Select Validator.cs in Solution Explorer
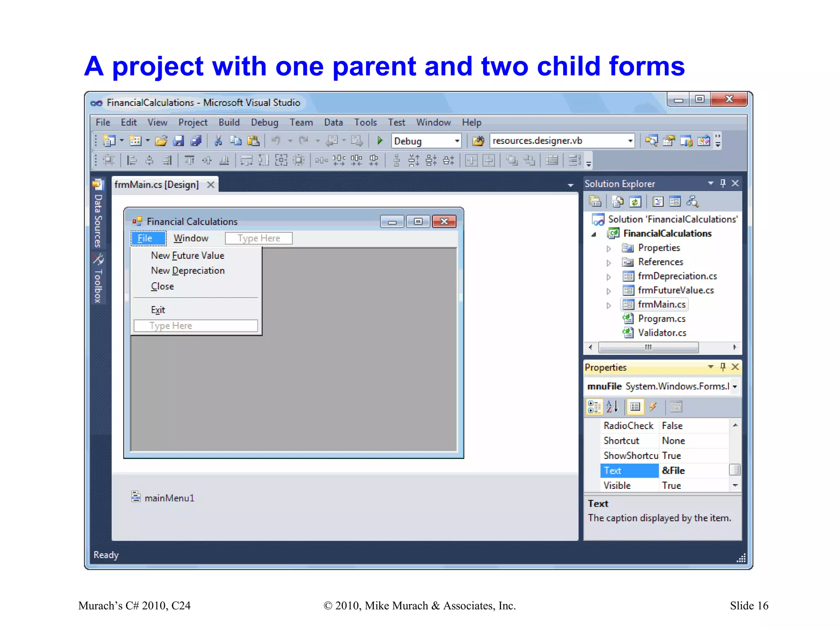The image size is (840, 630). pos(662,333)
